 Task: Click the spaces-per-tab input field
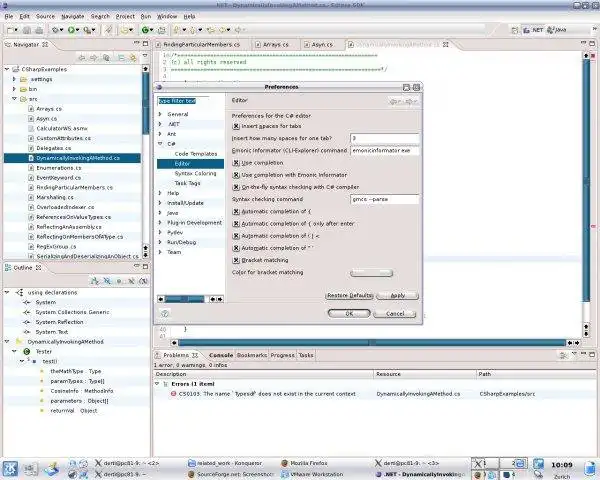[385, 138]
